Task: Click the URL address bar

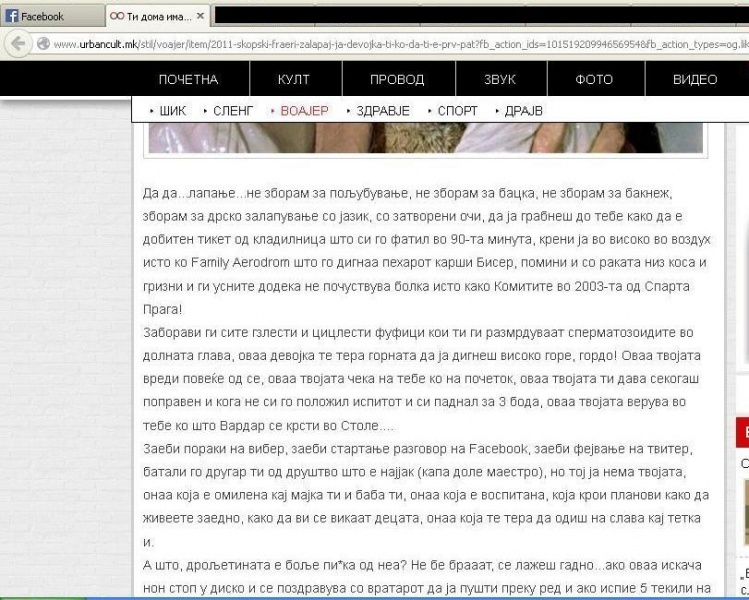Action: click(x=400, y=44)
